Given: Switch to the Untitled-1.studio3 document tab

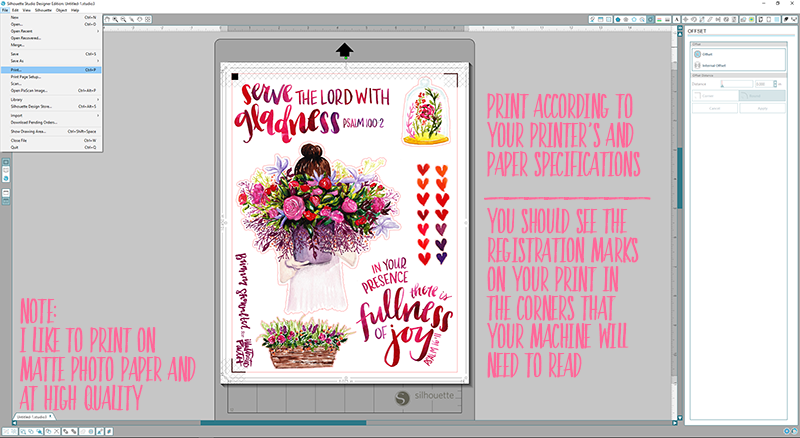Looking at the screenshot, I should click(34, 417).
